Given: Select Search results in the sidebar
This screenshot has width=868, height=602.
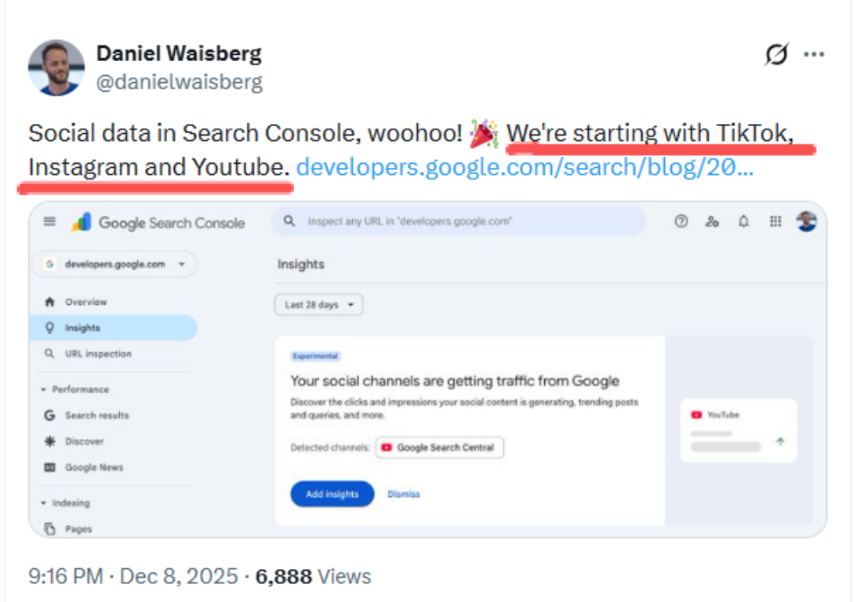Looking at the screenshot, I should coord(96,415).
